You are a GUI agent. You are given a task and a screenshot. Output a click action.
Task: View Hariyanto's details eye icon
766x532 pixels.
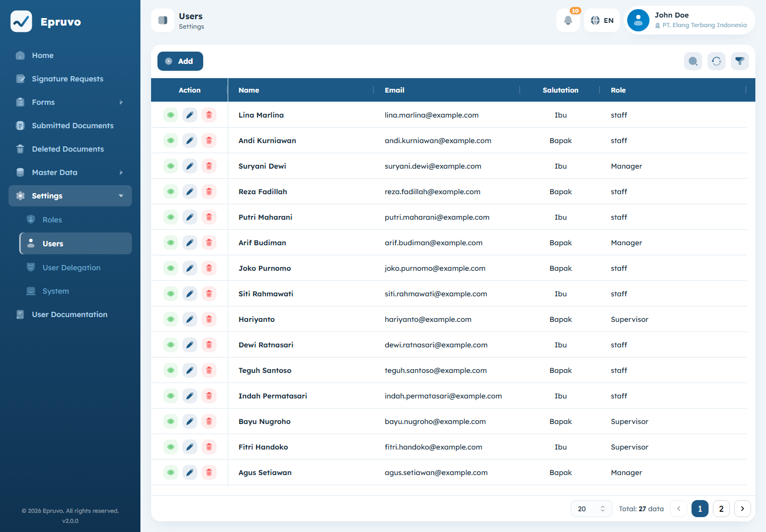[171, 319]
